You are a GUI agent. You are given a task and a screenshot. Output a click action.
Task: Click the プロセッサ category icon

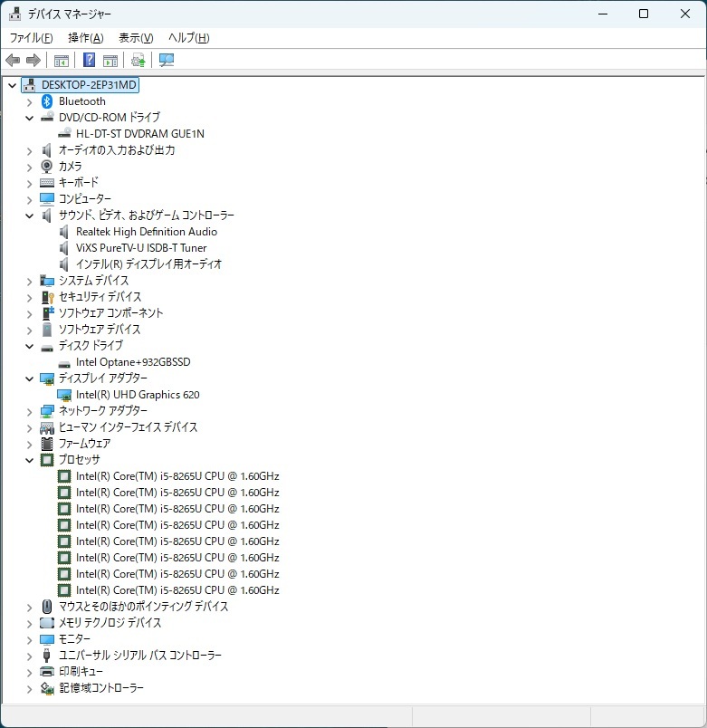pyautogui.click(x=47, y=460)
